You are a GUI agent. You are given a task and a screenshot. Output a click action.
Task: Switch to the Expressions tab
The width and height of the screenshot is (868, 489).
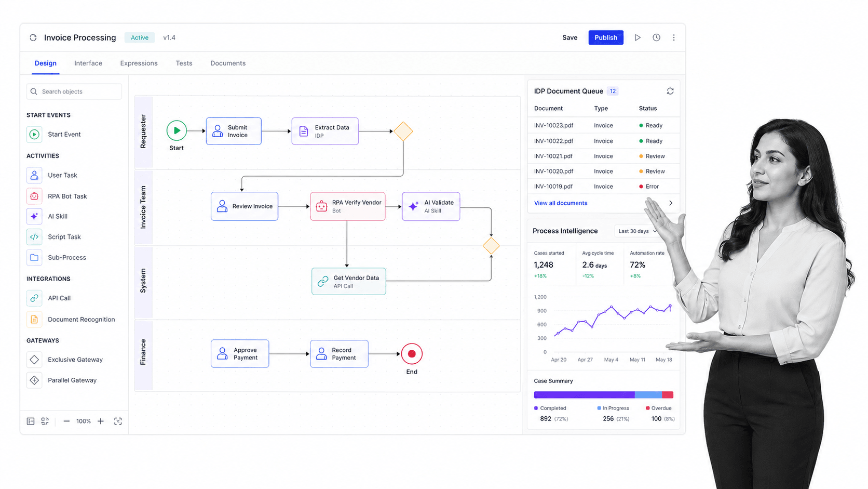[x=139, y=63]
